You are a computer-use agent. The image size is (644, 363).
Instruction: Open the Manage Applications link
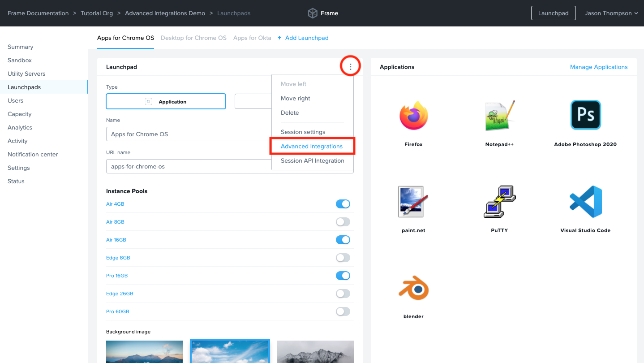[x=598, y=67]
